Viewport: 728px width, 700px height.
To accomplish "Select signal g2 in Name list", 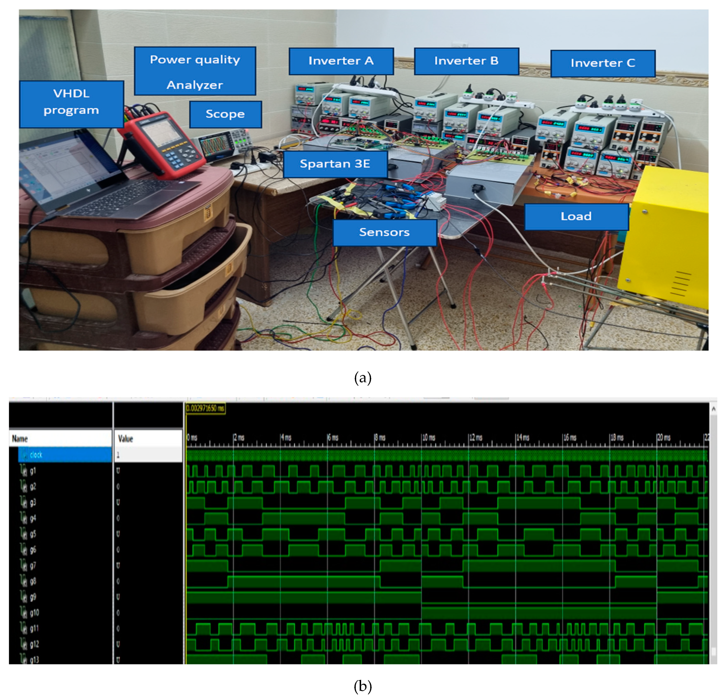I will (33, 487).
